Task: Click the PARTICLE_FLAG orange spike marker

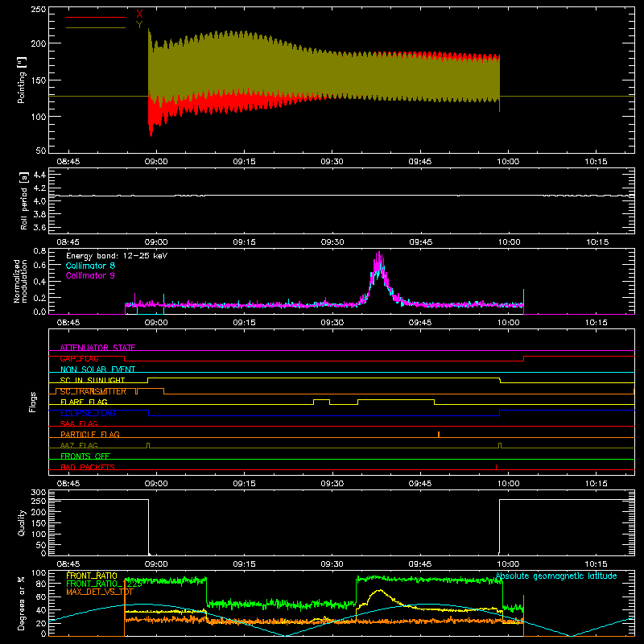Action: 439,434
